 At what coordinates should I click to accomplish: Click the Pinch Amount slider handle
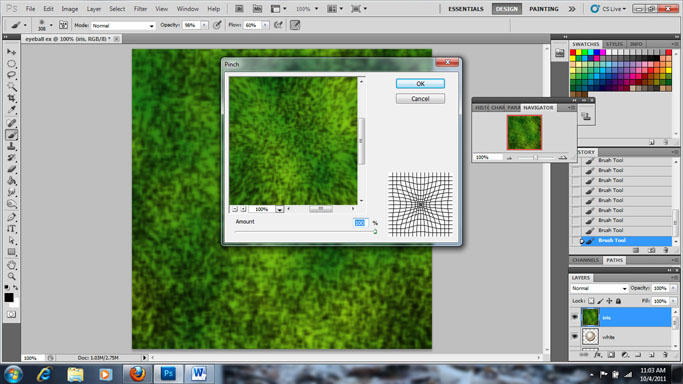click(x=375, y=232)
